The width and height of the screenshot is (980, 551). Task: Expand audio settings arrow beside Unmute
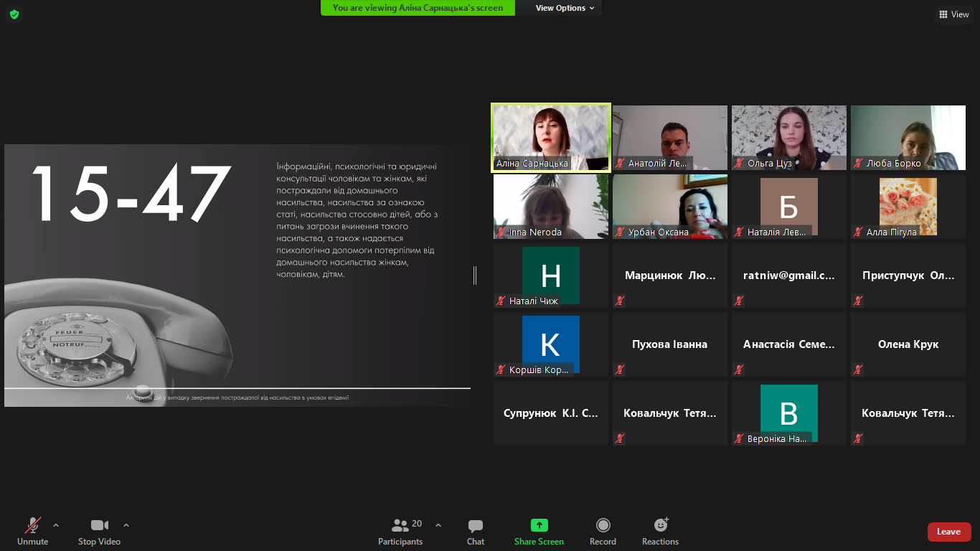56,525
